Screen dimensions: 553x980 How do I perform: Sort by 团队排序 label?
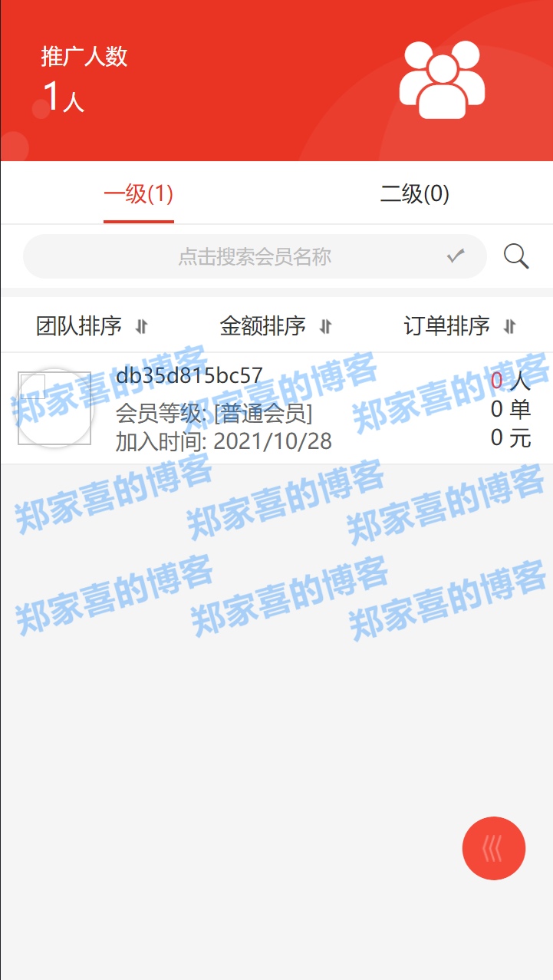pos(79,326)
